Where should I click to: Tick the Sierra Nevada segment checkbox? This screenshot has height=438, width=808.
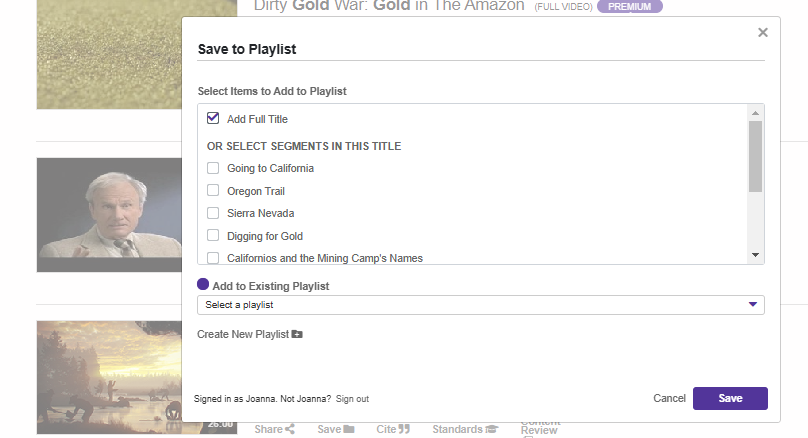click(213, 213)
